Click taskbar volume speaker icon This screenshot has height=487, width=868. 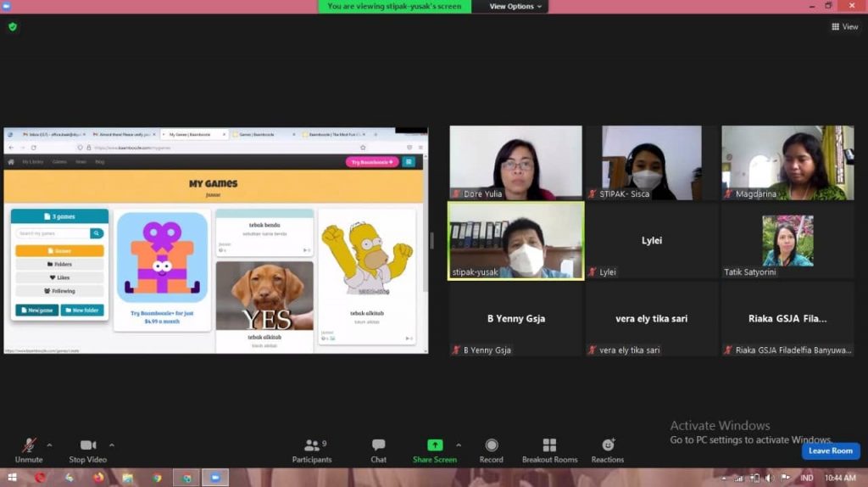[x=770, y=478]
